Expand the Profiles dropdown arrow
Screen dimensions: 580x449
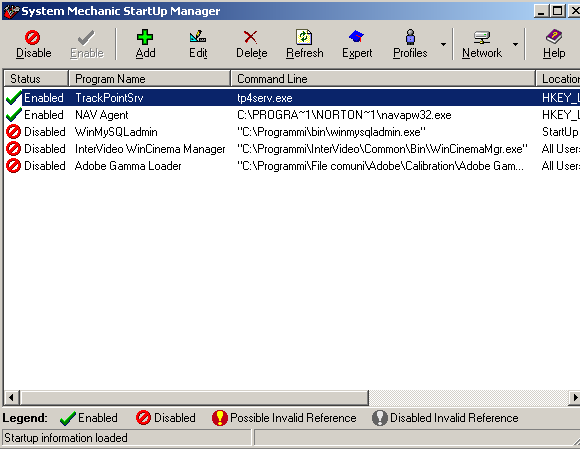pos(443,44)
